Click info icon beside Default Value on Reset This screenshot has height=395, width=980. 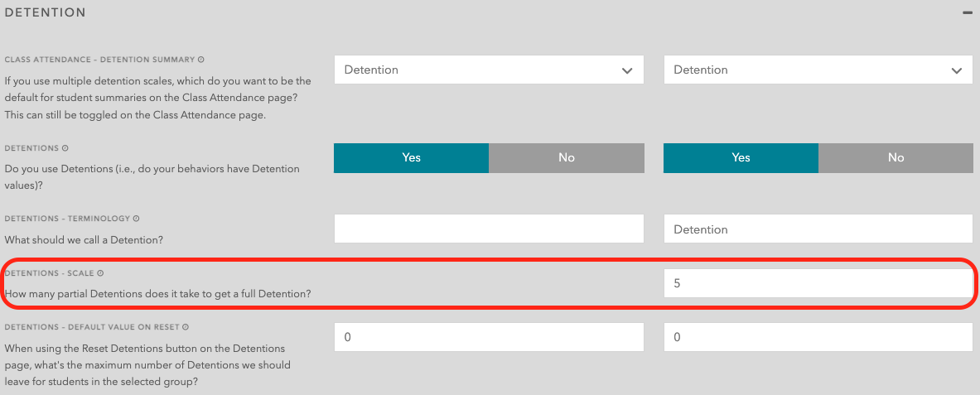[x=186, y=327]
